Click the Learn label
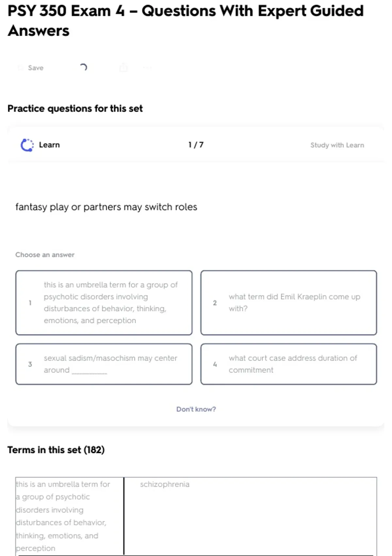 (49, 145)
